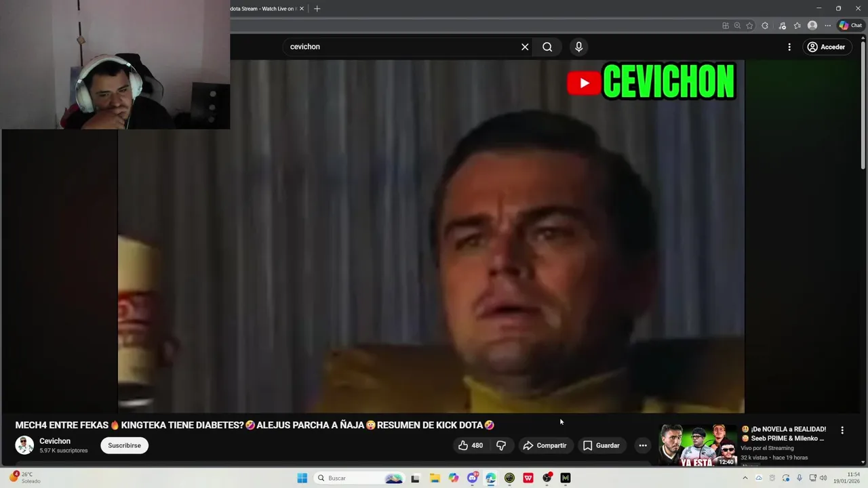The width and height of the screenshot is (868, 488).
Task: Click the Acceder sign-in button
Action: [826, 47]
